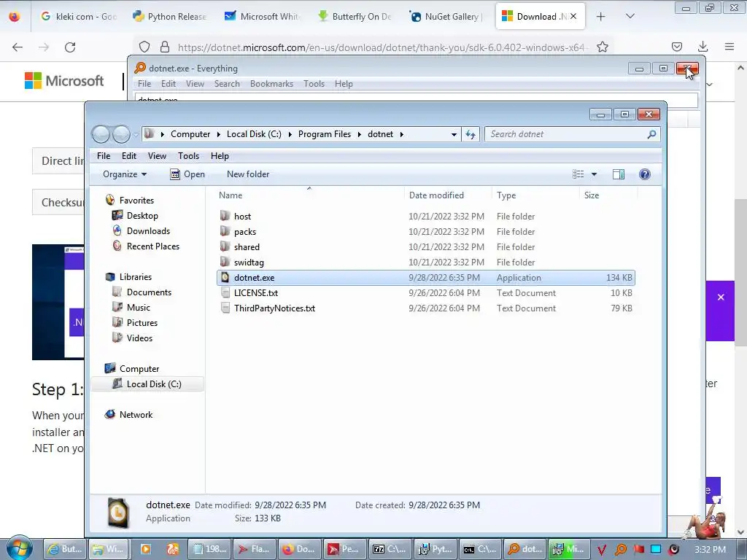Image resolution: width=747 pixels, height=560 pixels.
Task: Click the Explorer Help question mark icon
Action: 645,174
